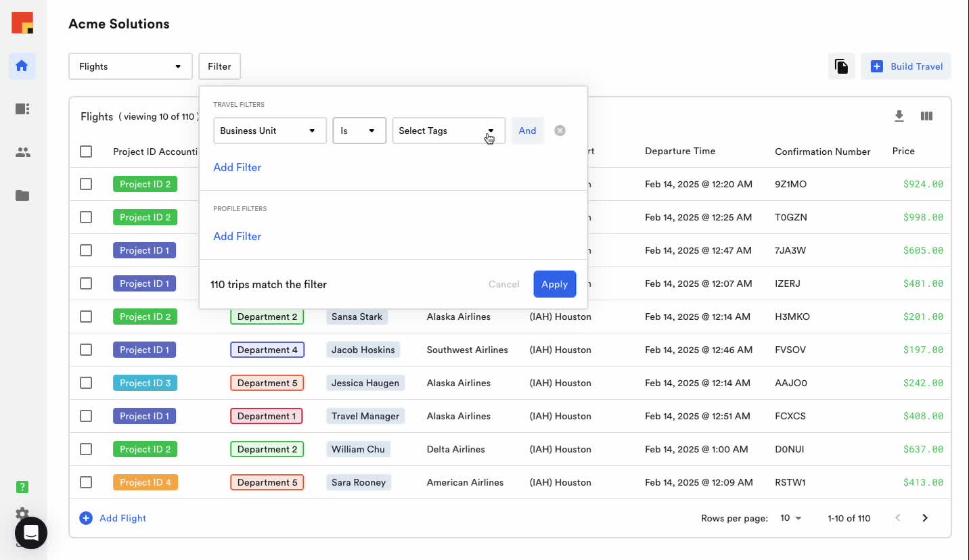The image size is (969, 560).
Task: Check the row for Sara Rooney
Action: 86,482
